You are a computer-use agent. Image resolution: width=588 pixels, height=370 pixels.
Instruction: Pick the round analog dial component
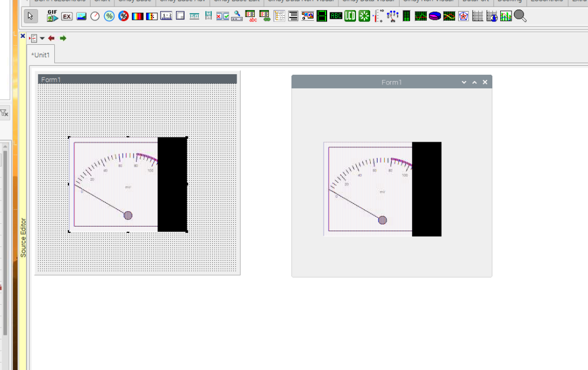click(95, 16)
